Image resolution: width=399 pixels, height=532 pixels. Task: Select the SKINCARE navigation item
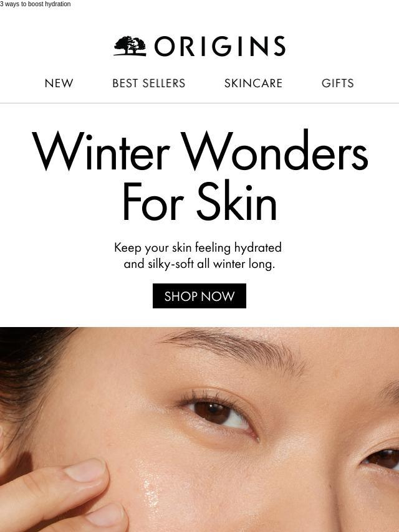pyautogui.click(x=253, y=83)
